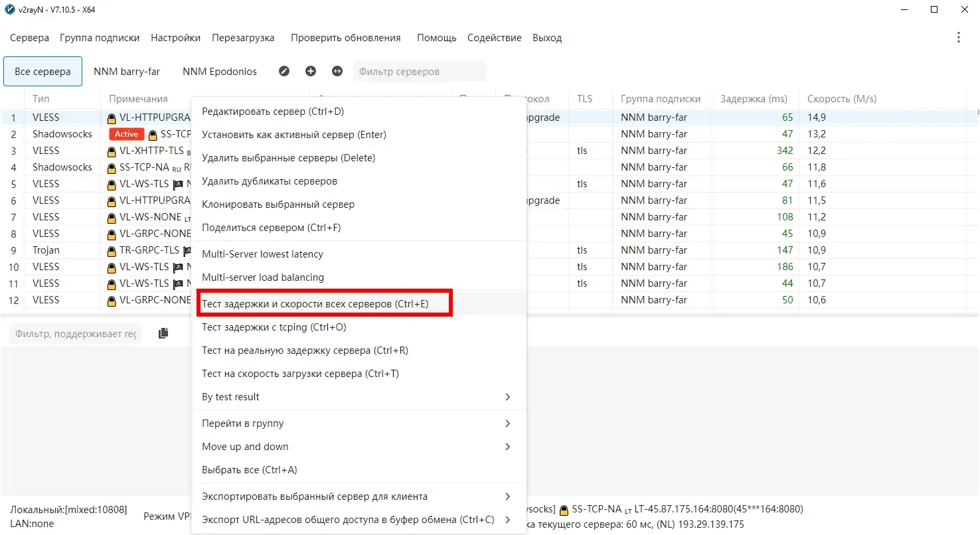Click Выход in the menu bar
The width and height of the screenshot is (980, 535).
(547, 38)
